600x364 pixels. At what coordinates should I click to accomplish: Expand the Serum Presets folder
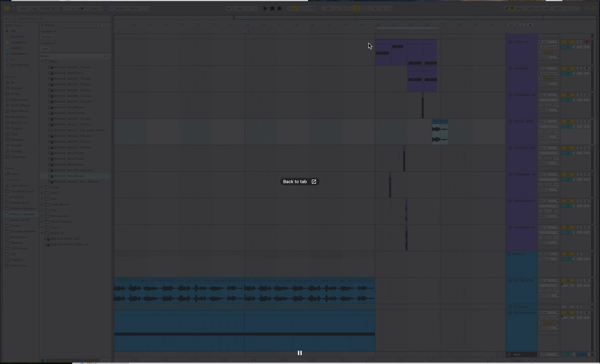pos(42,221)
